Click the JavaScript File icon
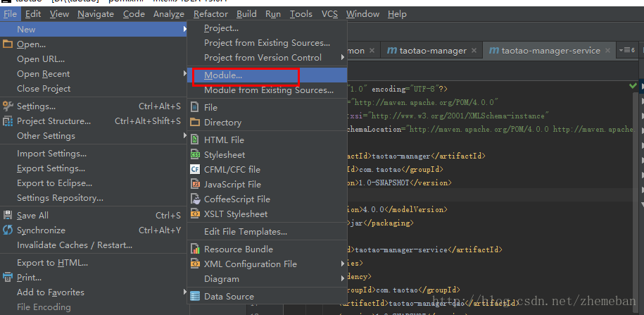The width and height of the screenshot is (644, 315). click(x=195, y=185)
